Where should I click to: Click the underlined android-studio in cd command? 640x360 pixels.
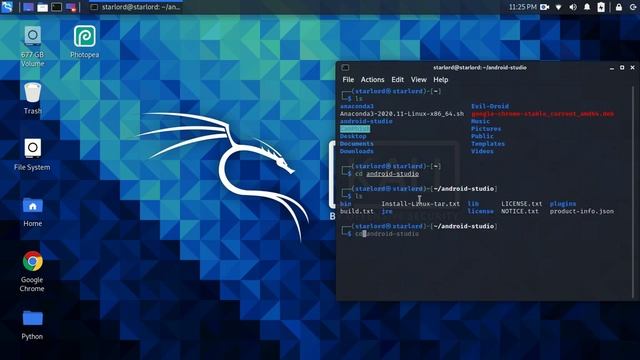[x=393, y=174]
